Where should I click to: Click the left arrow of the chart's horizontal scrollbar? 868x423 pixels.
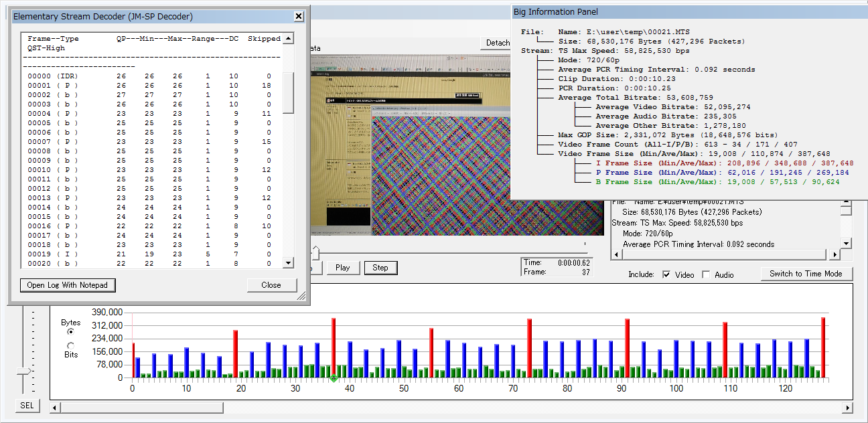coord(56,408)
